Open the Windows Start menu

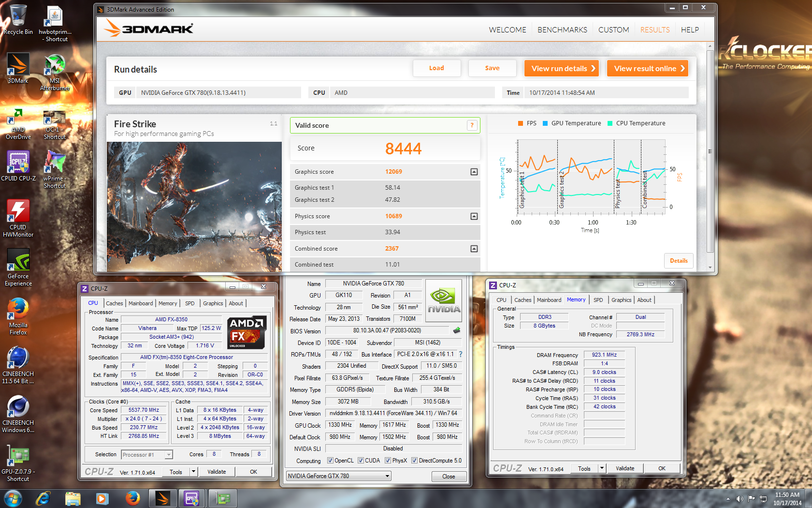tap(13, 498)
